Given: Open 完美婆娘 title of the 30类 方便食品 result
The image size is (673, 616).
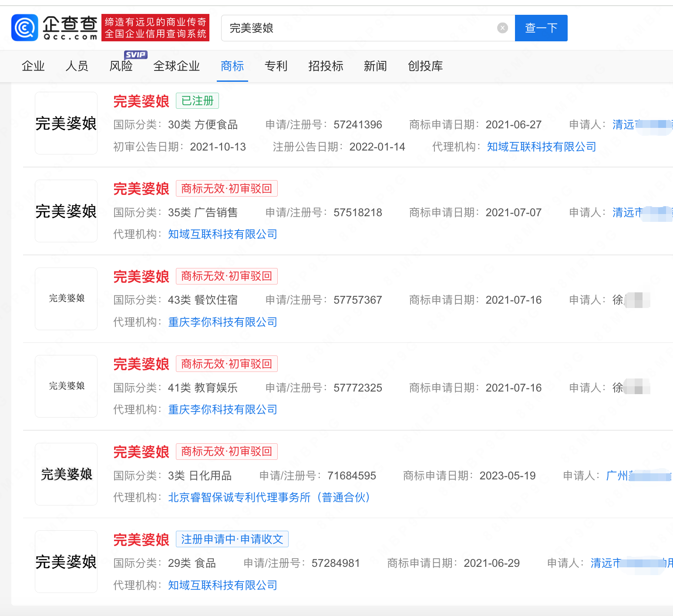Looking at the screenshot, I should (141, 101).
